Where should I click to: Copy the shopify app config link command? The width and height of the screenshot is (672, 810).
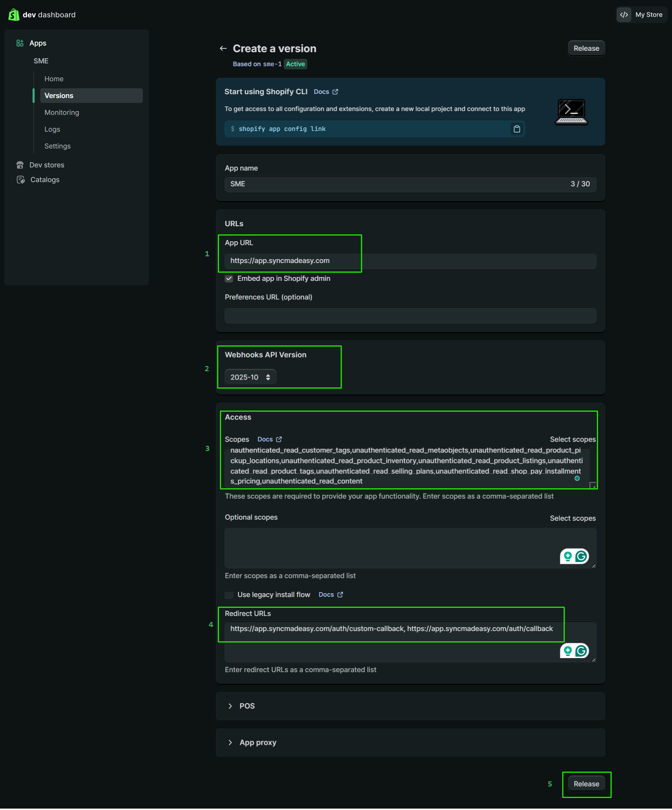[517, 129]
